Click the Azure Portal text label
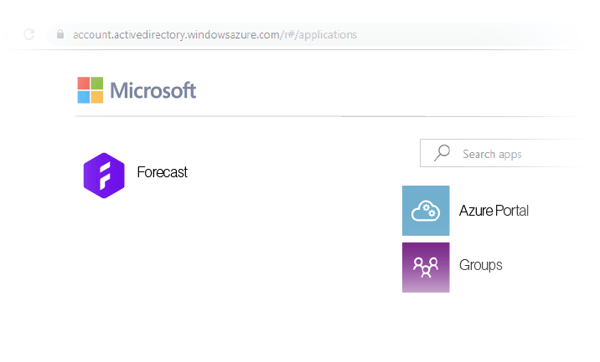This screenshot has height=362, width=600. point(494,210)
